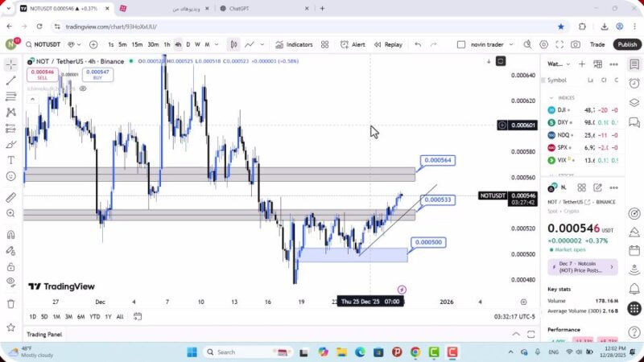Toggle the indicator visibility eye icon
The image size is (644, 362).
(x=11, y=282)
